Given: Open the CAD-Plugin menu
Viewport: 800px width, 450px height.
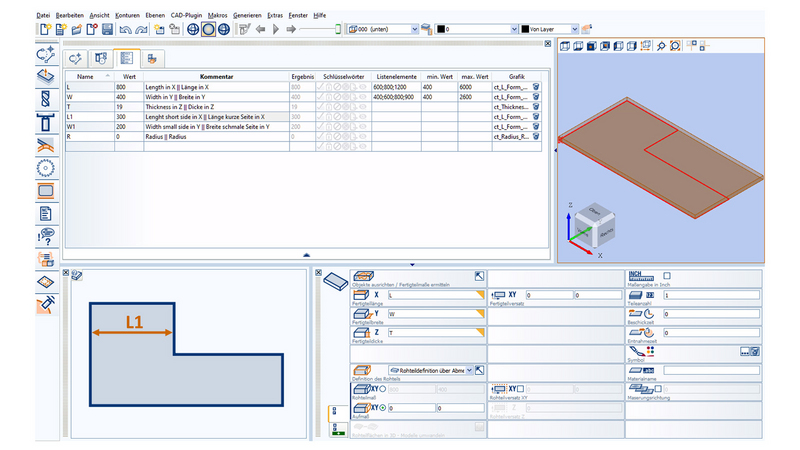Looking at the screenshot, I should (189, 16).
